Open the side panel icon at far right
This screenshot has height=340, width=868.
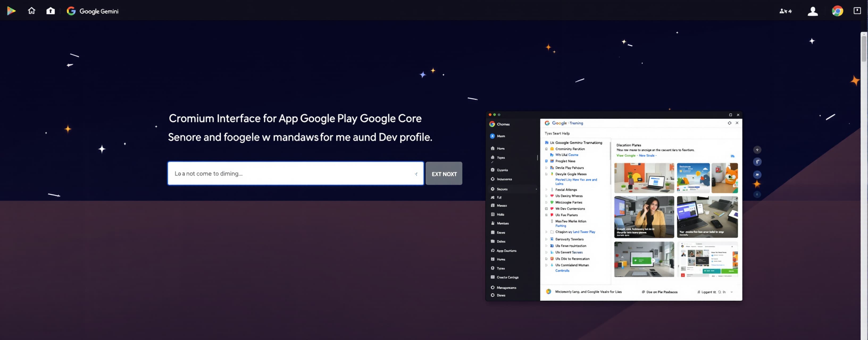pos(857,11)
